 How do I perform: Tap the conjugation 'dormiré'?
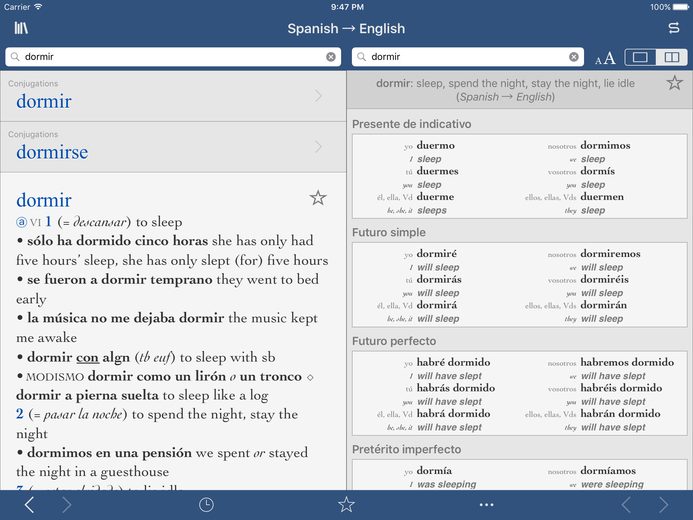(437, 254)
